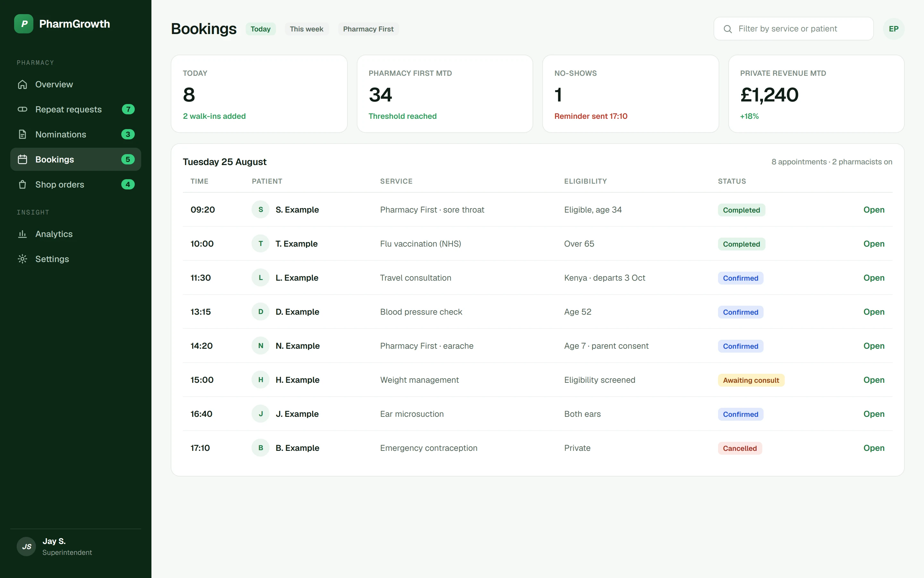Click the Nominations document icon
The height and width of the screenshot is (578, 924).
(22, 135)
